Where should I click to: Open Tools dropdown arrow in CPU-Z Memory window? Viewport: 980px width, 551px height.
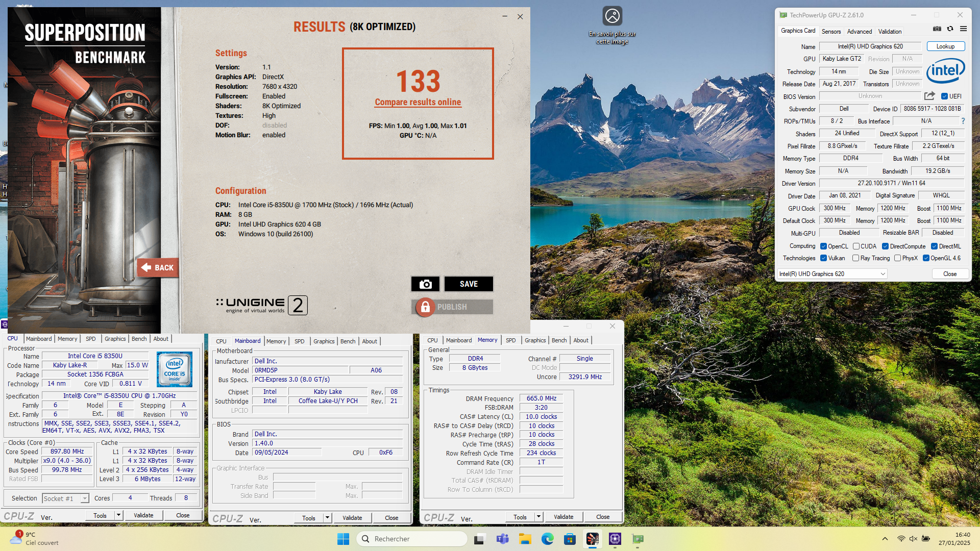click(x=538, y=517)
